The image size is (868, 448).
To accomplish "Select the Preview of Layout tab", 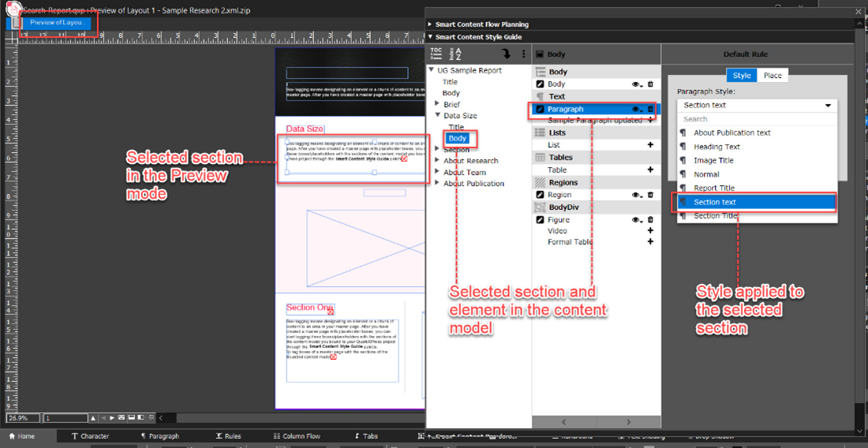I will [x=58, y=23].
